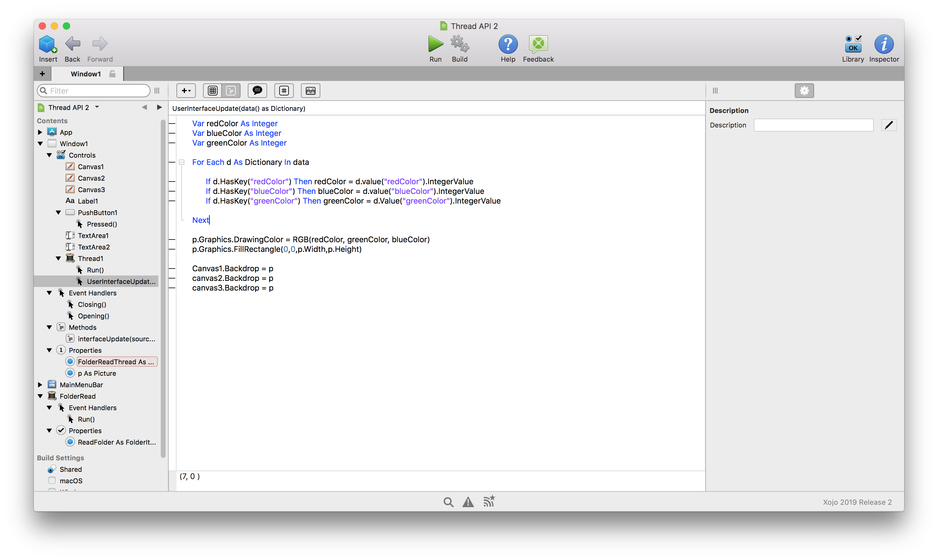Select Shared build settings

(71, 469)
